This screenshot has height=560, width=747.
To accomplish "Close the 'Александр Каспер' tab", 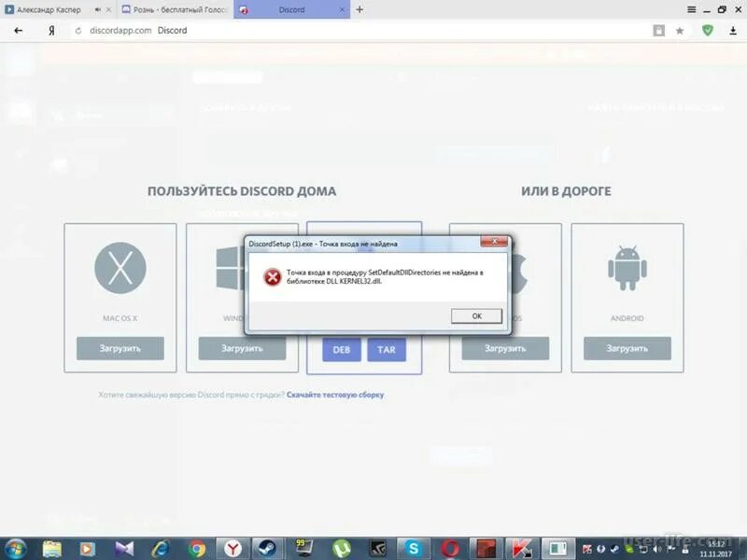I will 108,9.
